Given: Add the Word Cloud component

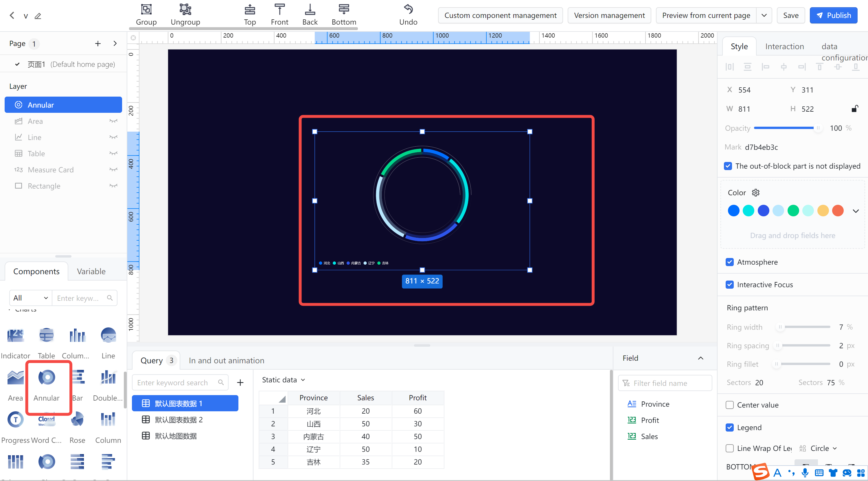Looking at the screenshot, I should coord(47,427).
